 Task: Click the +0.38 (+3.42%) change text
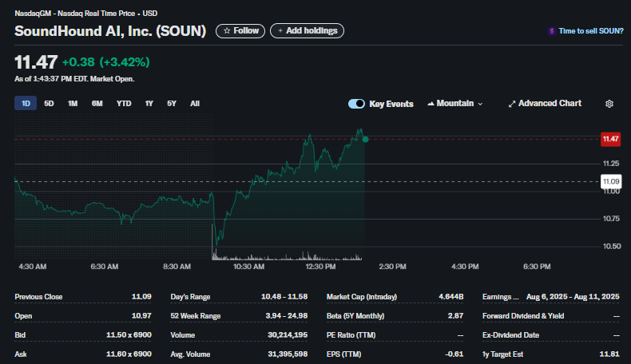[x=106, y=62]
